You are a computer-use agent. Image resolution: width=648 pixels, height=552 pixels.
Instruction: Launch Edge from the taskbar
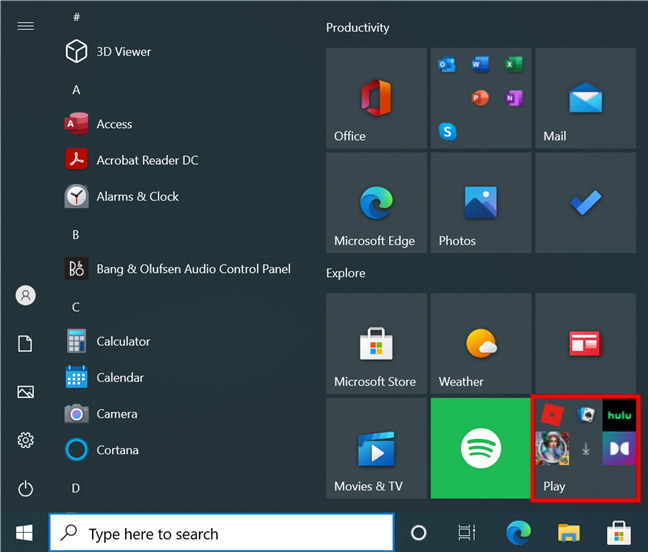coord(519,533)
